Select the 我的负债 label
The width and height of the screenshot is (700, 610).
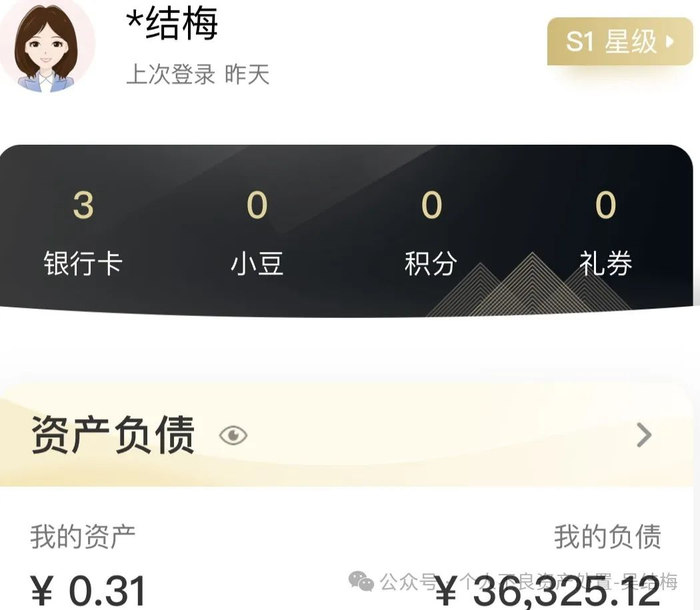click(x=608, y=537)
